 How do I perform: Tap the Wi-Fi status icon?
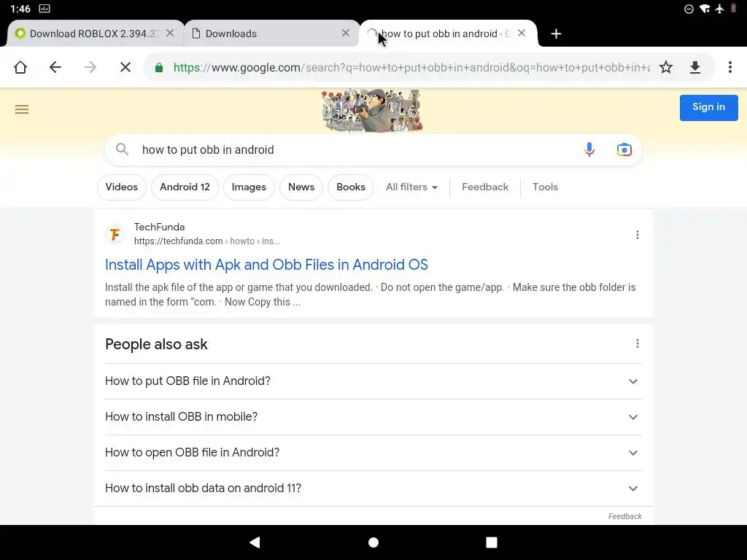(705, 9)
